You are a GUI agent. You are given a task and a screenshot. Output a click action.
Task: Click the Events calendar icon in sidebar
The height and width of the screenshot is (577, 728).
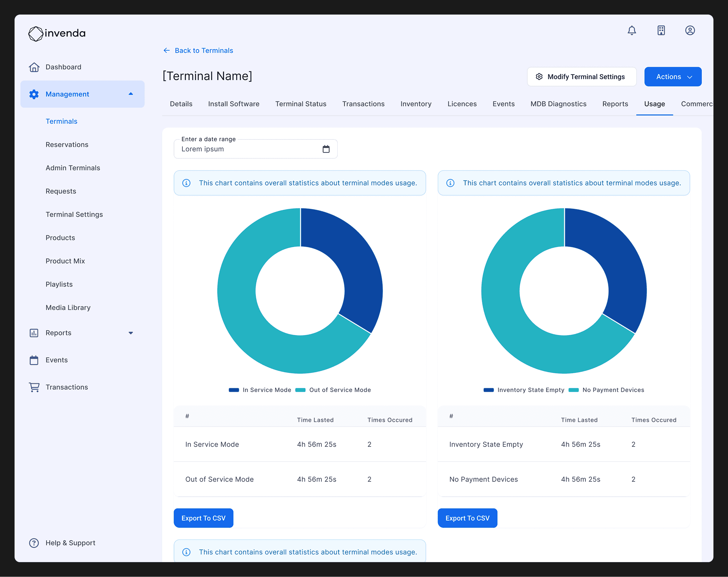34,360
